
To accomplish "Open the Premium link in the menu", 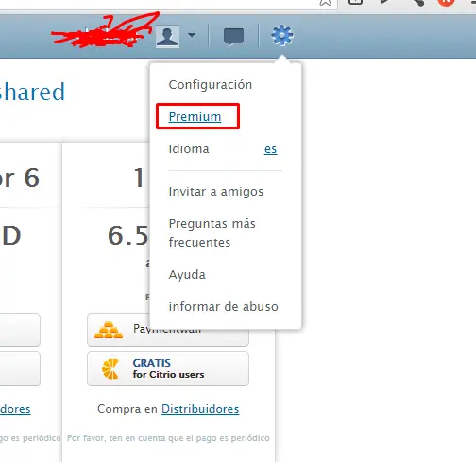I will [195, 117].
